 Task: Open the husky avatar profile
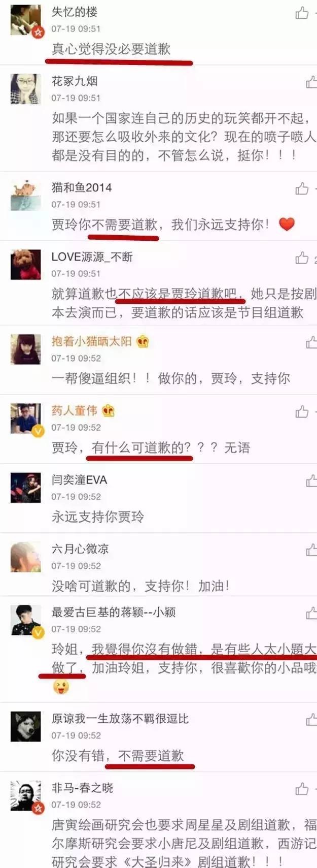click(26, 726)
